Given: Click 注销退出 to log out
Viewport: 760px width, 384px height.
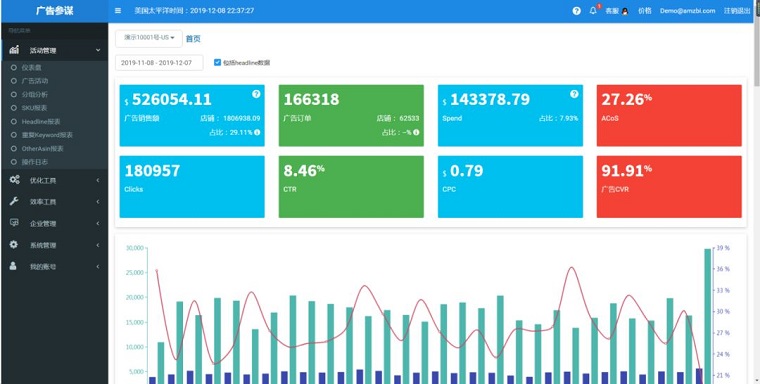Looking at the screenshot, I should (737, 11).
